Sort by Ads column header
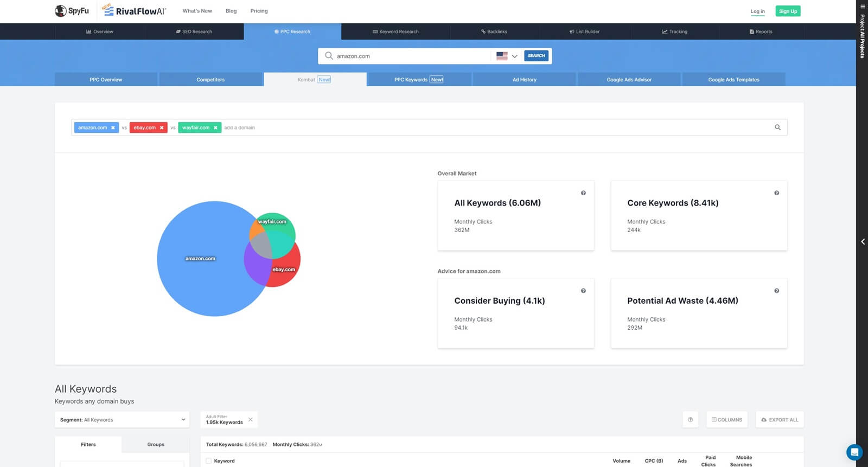 click(682, 461)
